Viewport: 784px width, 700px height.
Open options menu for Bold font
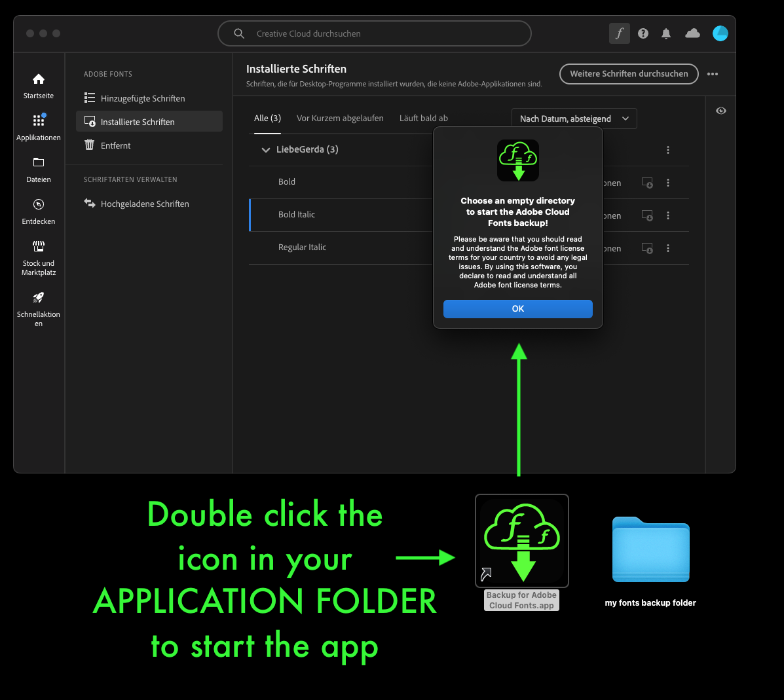tap(668, 183)
